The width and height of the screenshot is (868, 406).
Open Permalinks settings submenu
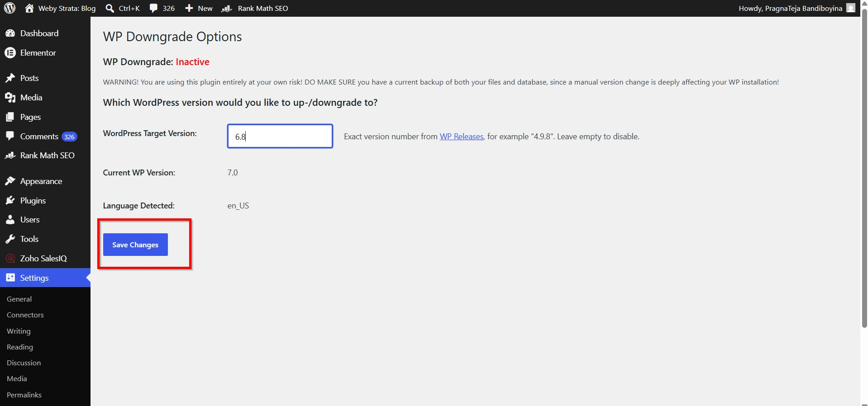(24, 395)
